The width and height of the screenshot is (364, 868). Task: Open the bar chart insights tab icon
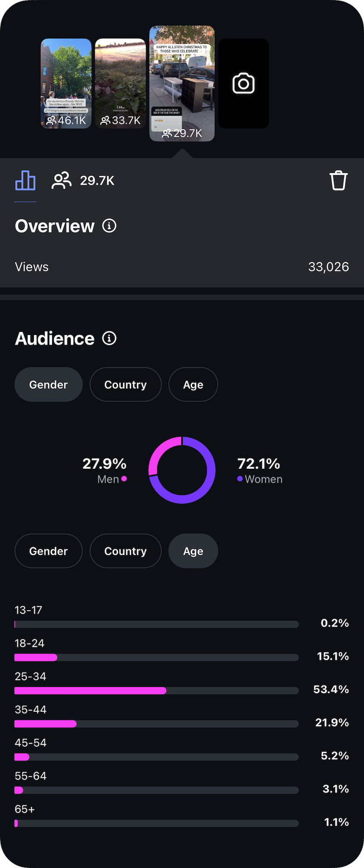coord(25,180)
